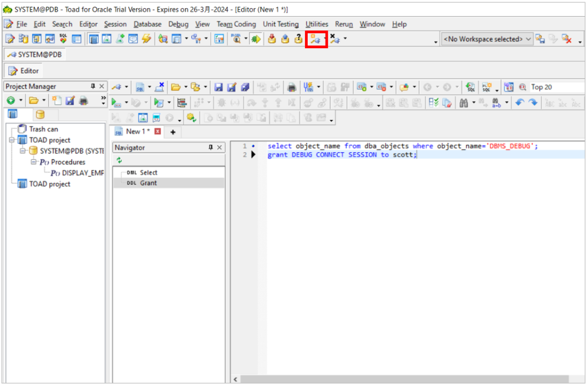Collapse the expanded TOAD project node
The width and height of the screenshot is (588, 385).
11,140
